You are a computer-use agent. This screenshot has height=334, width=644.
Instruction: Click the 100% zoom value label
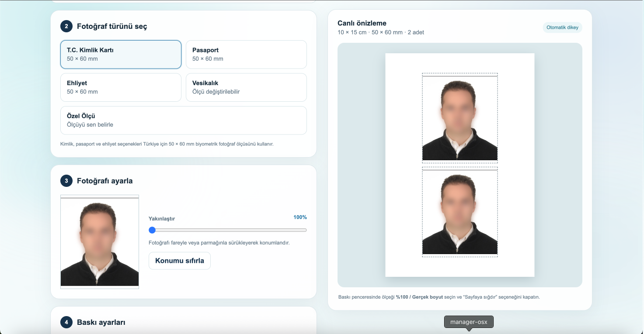click(300, 217)
